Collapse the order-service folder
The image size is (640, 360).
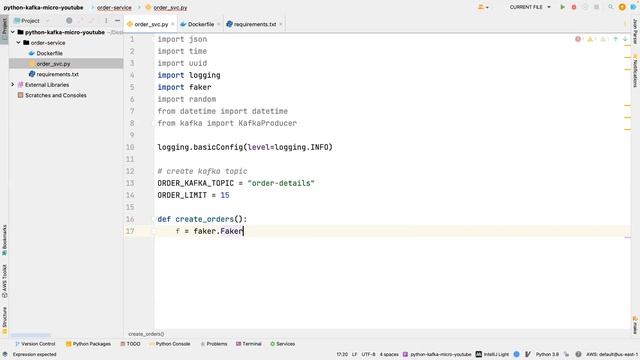[18, 42]
